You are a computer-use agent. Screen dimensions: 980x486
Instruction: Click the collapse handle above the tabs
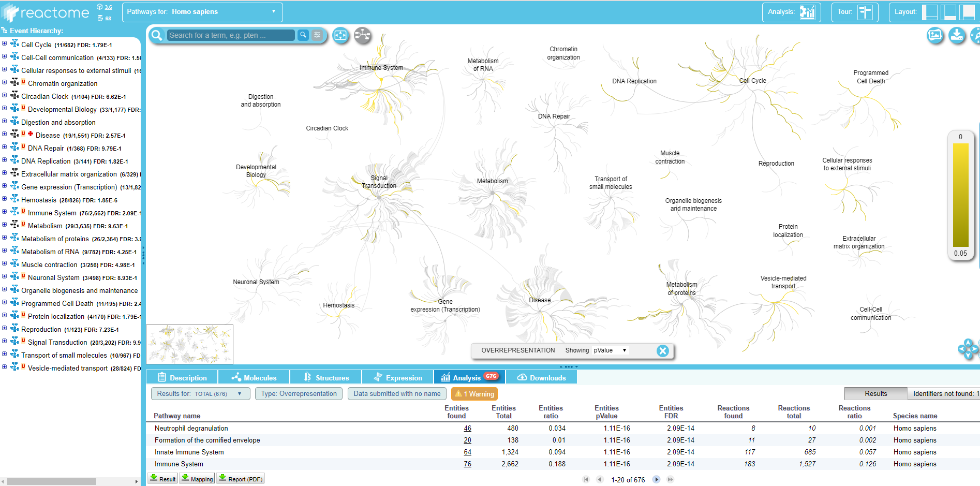point(569,366)
